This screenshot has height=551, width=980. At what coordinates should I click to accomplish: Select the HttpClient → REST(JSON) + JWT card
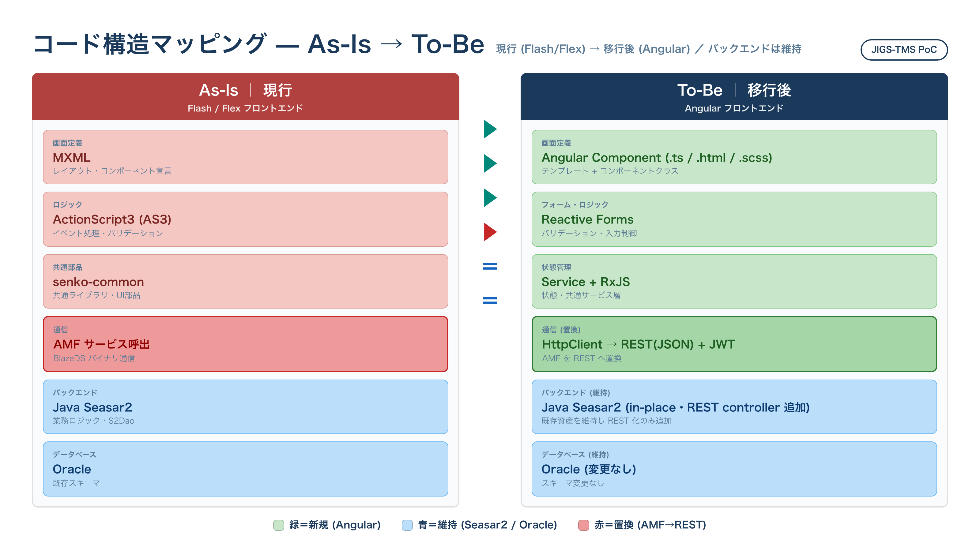click(734, 344)
